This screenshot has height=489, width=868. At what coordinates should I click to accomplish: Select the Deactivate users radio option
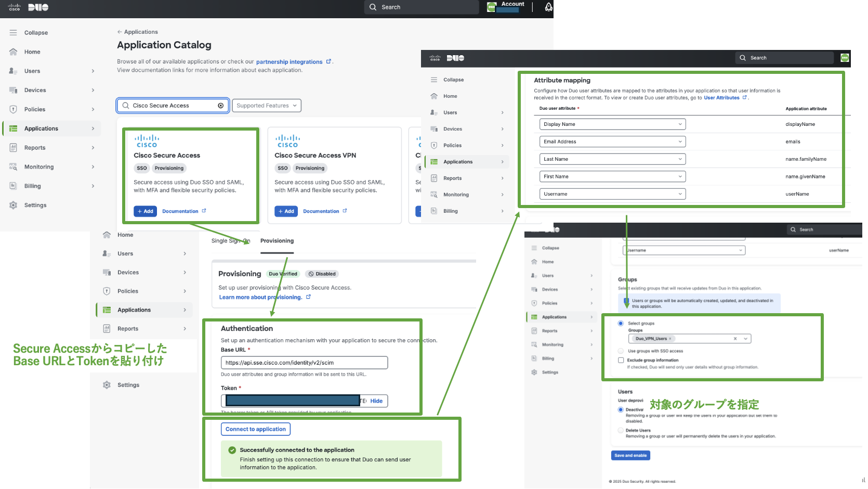(621, 410)
